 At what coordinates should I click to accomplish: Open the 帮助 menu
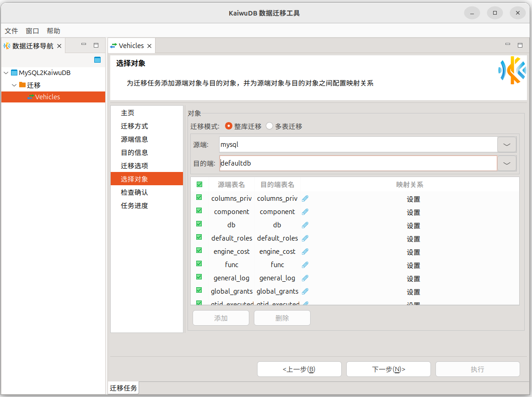pos(54,31)
